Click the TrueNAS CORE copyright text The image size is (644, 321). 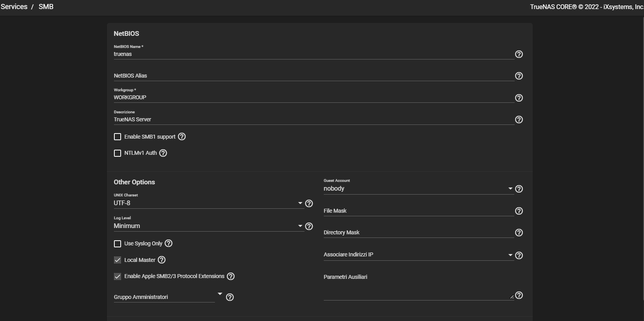(587, 7)
